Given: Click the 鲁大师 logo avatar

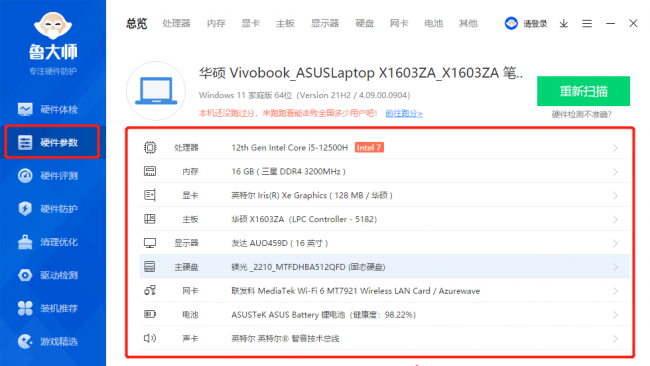Looking at the screenshot, I should click(53, 25).
